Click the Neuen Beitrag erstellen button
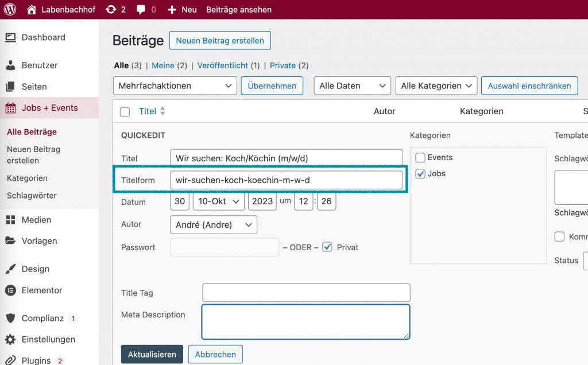 220,41
